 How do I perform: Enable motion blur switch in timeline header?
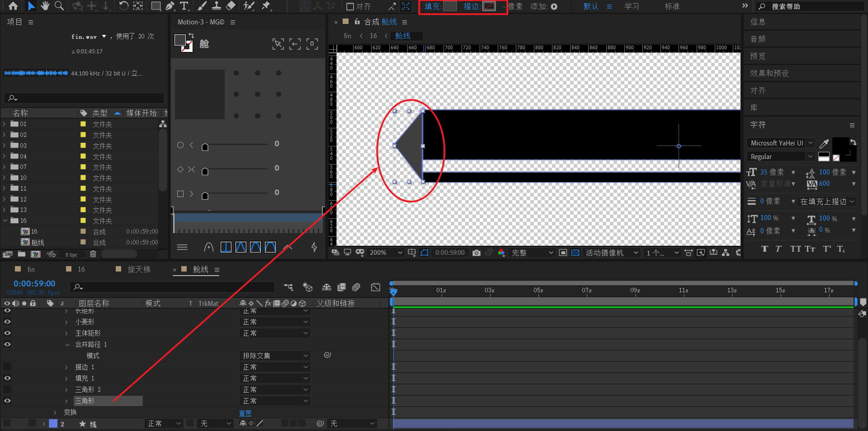click(x=356, y=287)
